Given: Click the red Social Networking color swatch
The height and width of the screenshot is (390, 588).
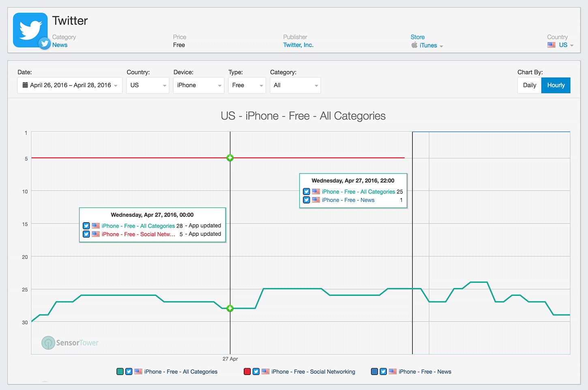Looking at the screenshot, I should click(x=247, y=371).
